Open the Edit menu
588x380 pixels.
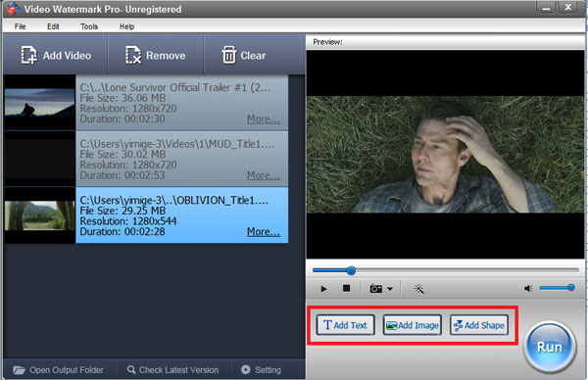click(53, 26)
